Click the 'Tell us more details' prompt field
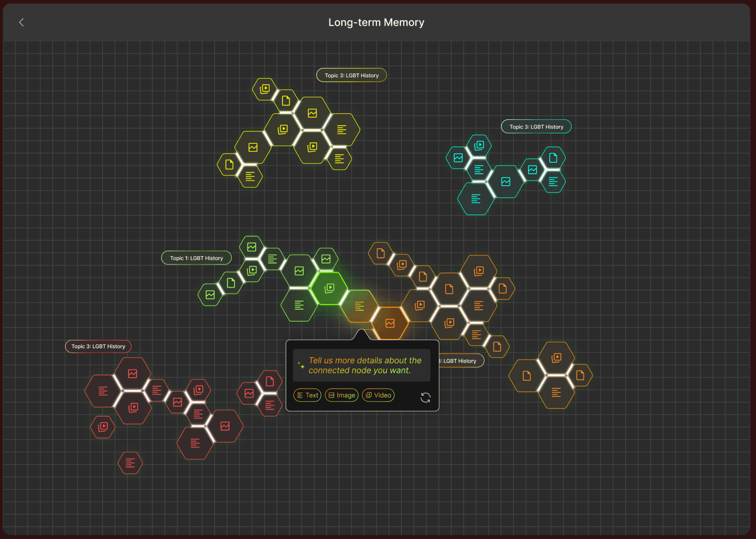This screenshot has width=756, height=539. click(362, 365)
